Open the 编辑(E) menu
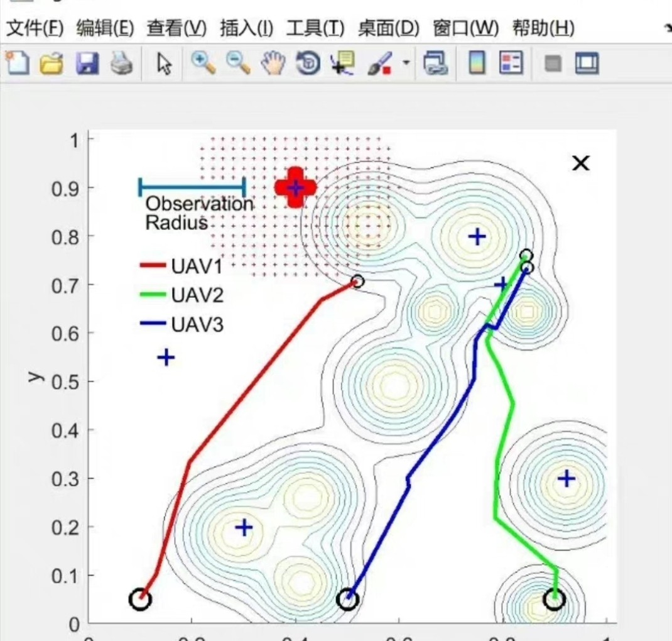 pos(106,28)
